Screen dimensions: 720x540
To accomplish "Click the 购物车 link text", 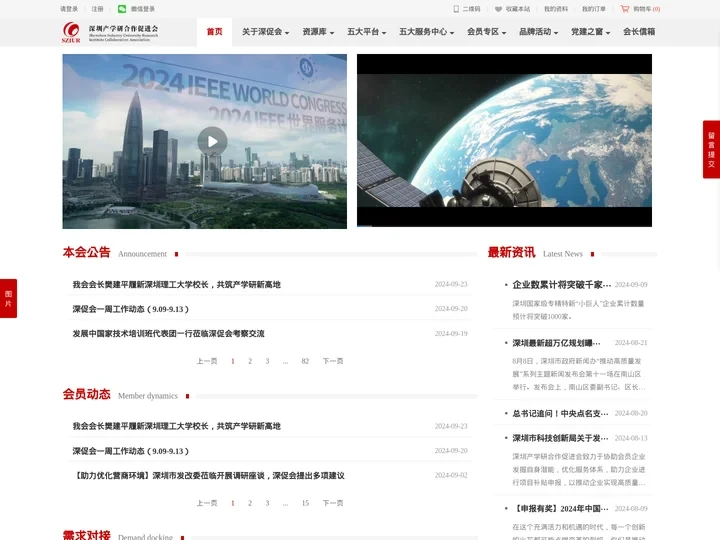I will [642, 9].
